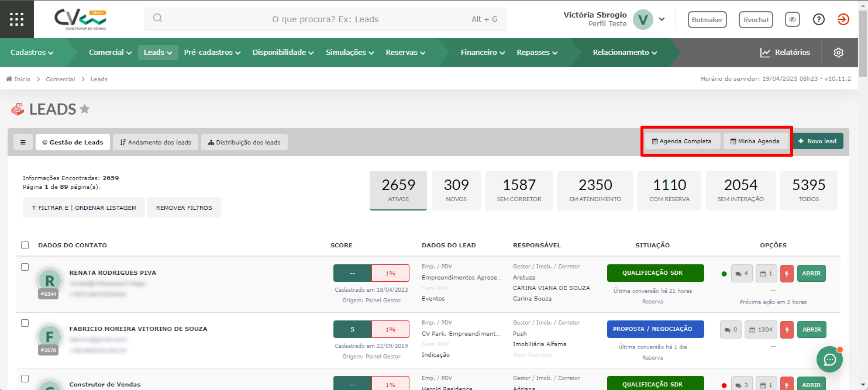The height and width of the screenshot is (390, 868).
Task: Switch to Gestão de Leads tab
Action: click(73, 142)
